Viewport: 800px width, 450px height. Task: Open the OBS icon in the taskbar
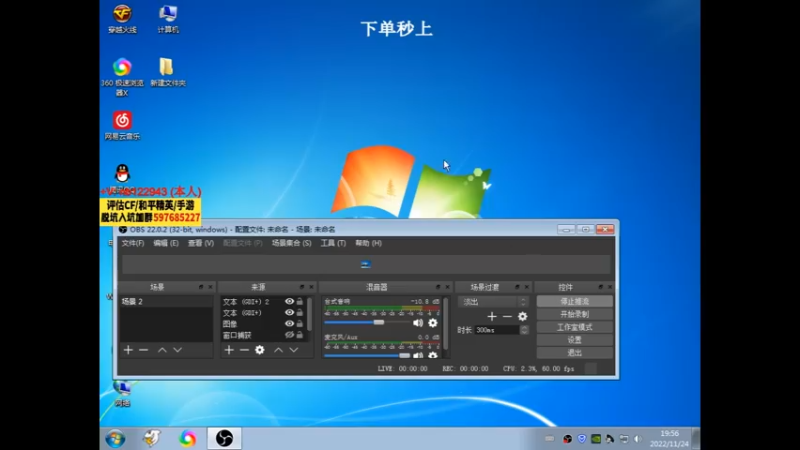[x=224, y=438]
